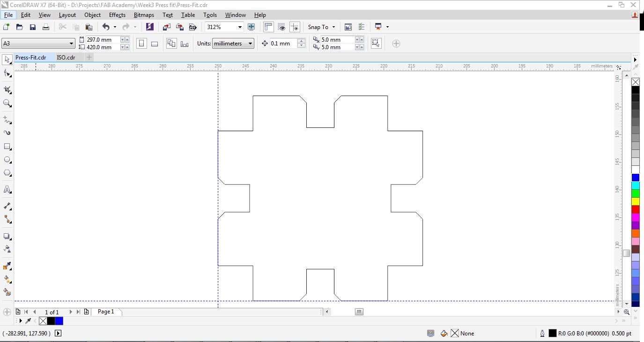This screenshot has height=342, width=644.
Task: Choose the Connector tool
Action: pyautogui.click(x=7, y=219)
